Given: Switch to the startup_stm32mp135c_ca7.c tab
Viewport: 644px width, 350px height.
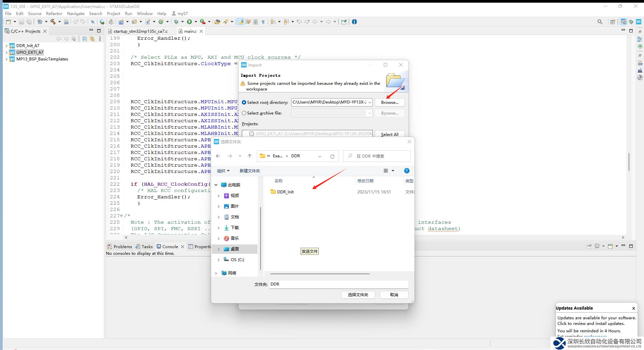Looking at the screenshot, I should [x=140, y=31].
